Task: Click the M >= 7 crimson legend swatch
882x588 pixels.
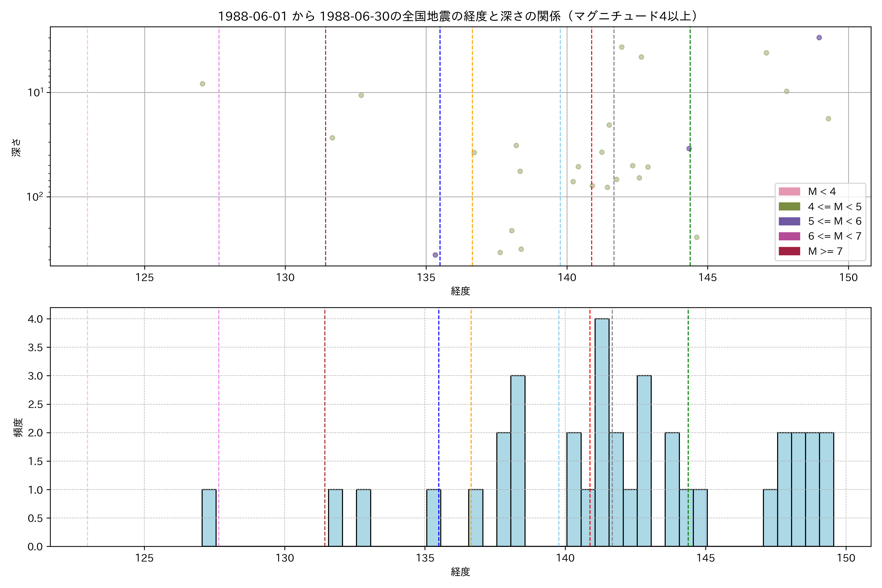Action: point(789,251)
